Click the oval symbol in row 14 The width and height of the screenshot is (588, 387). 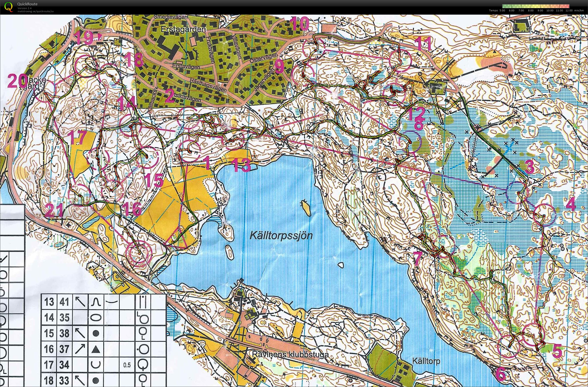pos(96,317)
